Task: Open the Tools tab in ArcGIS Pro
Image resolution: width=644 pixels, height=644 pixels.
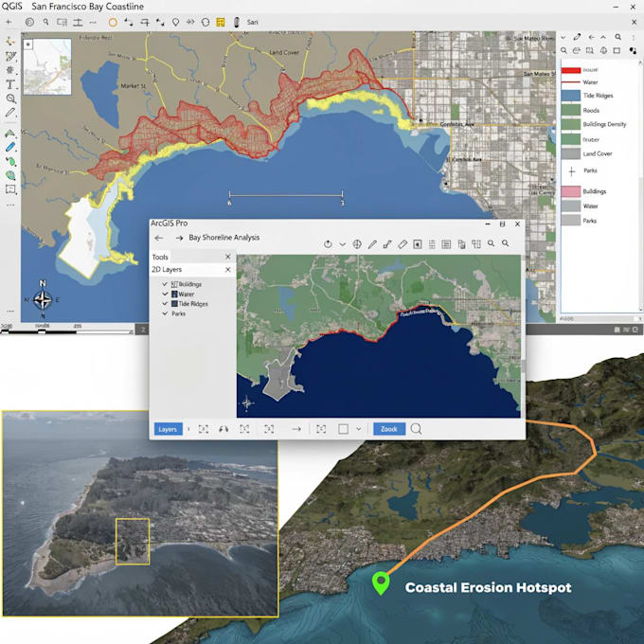Action: click(160, 257)
